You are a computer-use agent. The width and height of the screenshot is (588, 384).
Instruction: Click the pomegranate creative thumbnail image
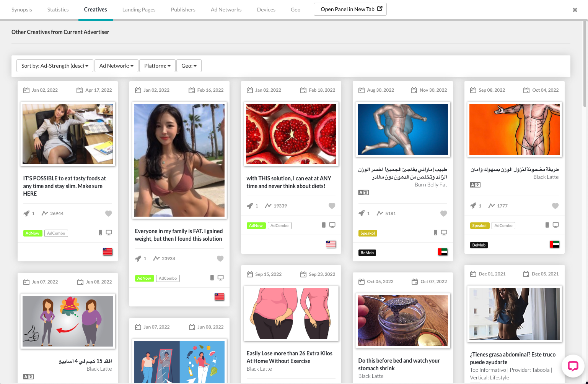click(x=291, y=134)
